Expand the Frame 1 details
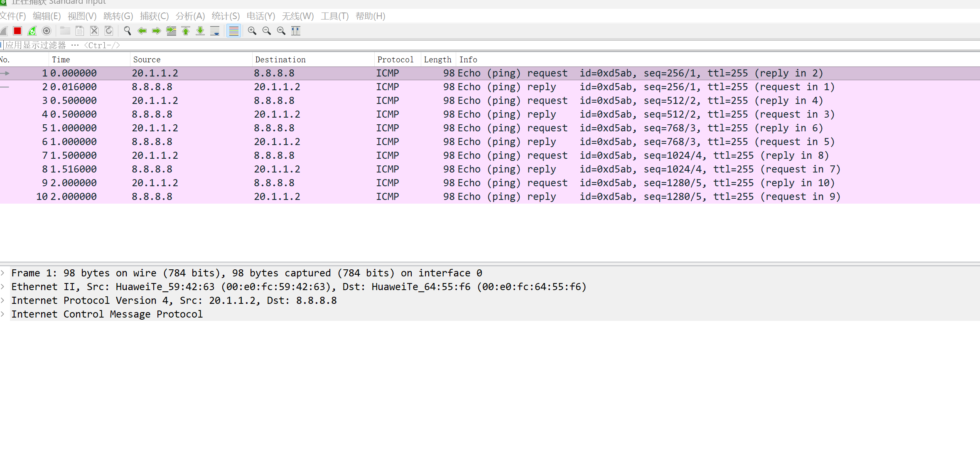 [3, 273]
